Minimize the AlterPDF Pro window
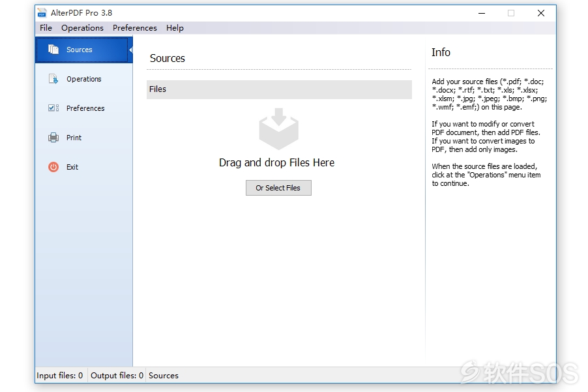The width and height of the screenshot is (588, 392). click(x=482, y=13)
